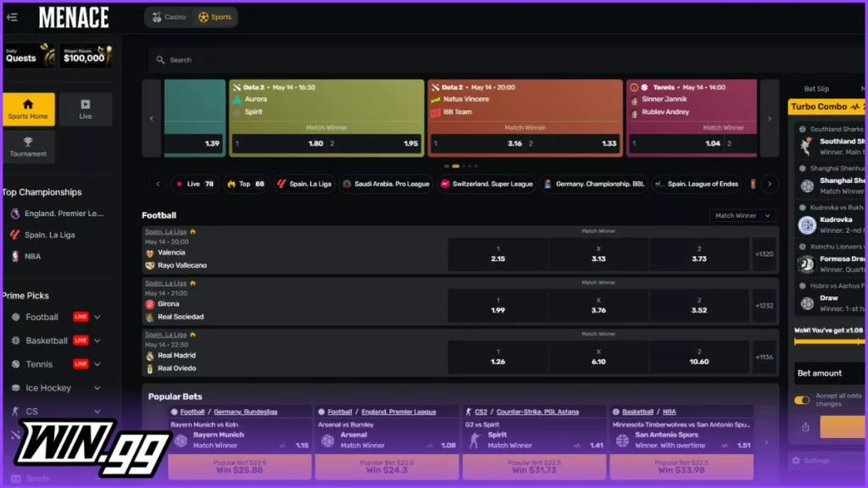The height and width of the screenshot is (488, 868).
Task: Expand CS in Prime Picks
Action: coord(97,412)
